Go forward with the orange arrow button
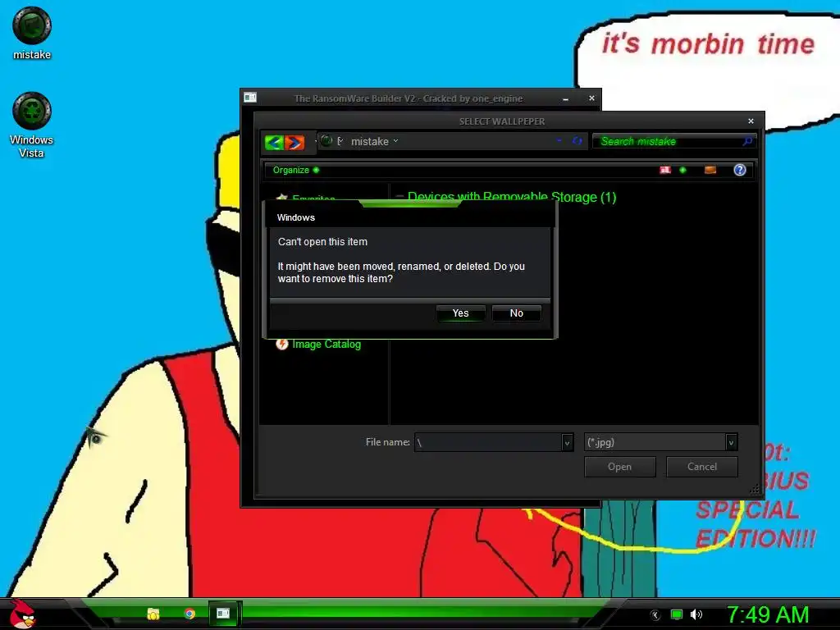Image resolution: width=840 pixels, height=630 pixels. (x=294, y=143)
